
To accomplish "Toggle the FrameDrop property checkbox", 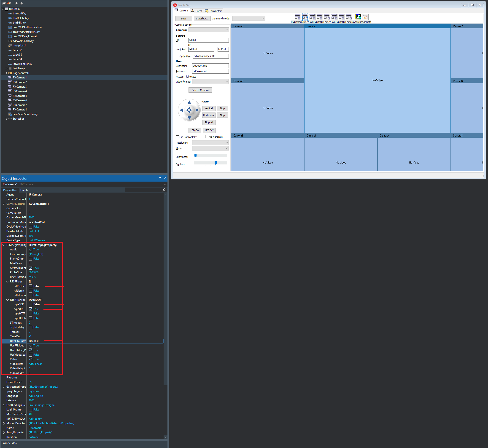I will 31,259.
